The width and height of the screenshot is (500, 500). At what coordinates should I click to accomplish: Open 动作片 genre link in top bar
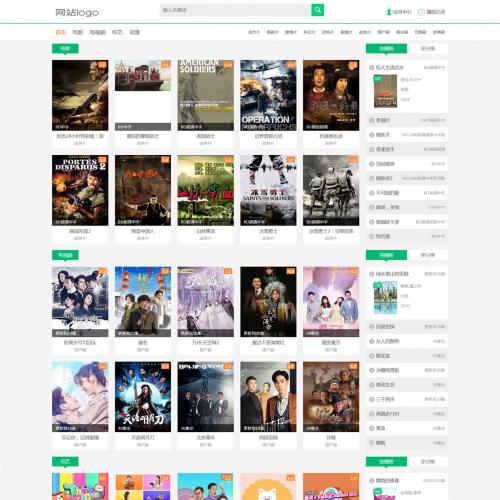(254, 32)
